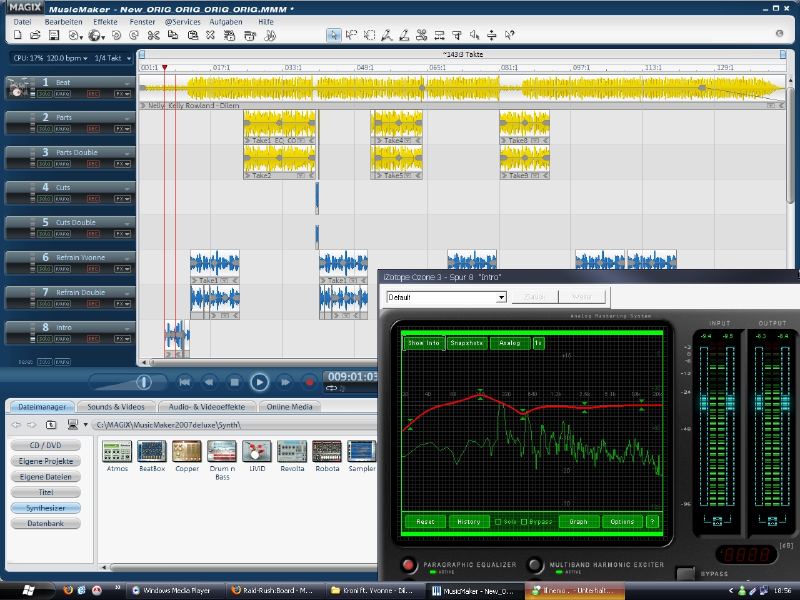Viewport: 800px width, 600px height.
Task: Solo track 6 Refrain Yvonne
Action: [45, 269]
